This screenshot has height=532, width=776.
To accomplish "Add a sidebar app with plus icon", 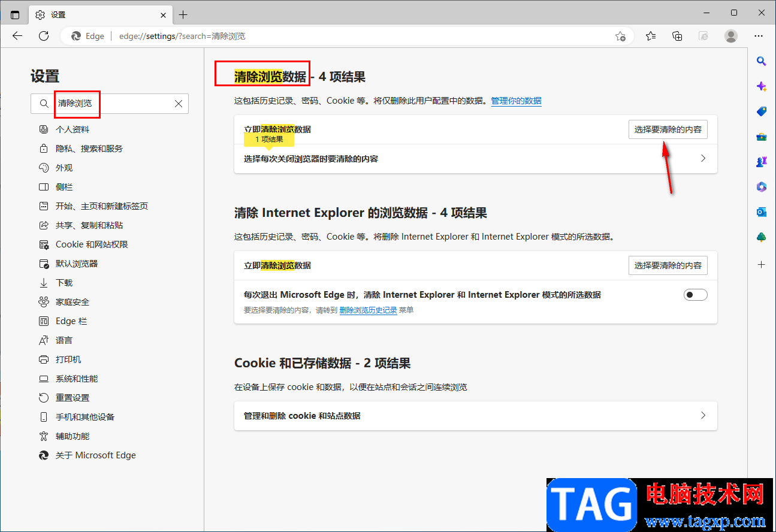I will click(762, 264).
